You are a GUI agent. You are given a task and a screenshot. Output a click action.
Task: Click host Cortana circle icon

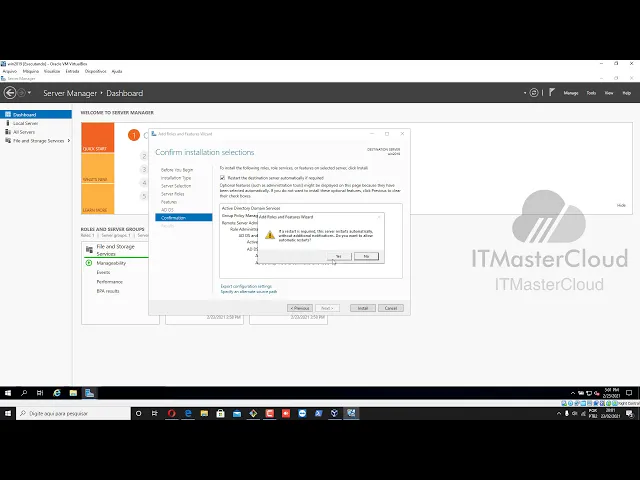[x=138, y=413]
